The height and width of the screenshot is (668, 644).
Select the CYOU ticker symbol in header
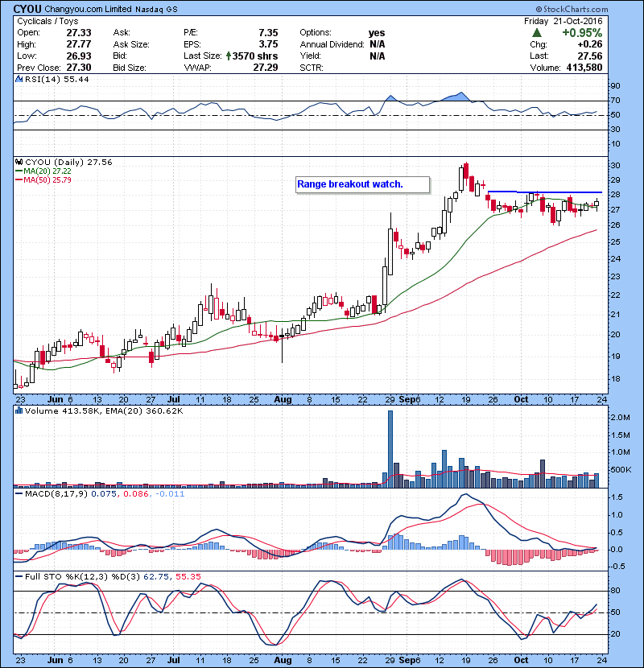click(x=27, y=9)
